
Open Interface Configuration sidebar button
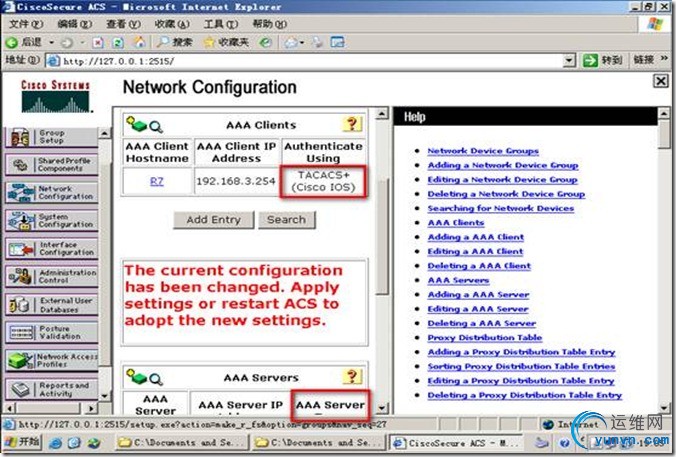coord(52,249)
